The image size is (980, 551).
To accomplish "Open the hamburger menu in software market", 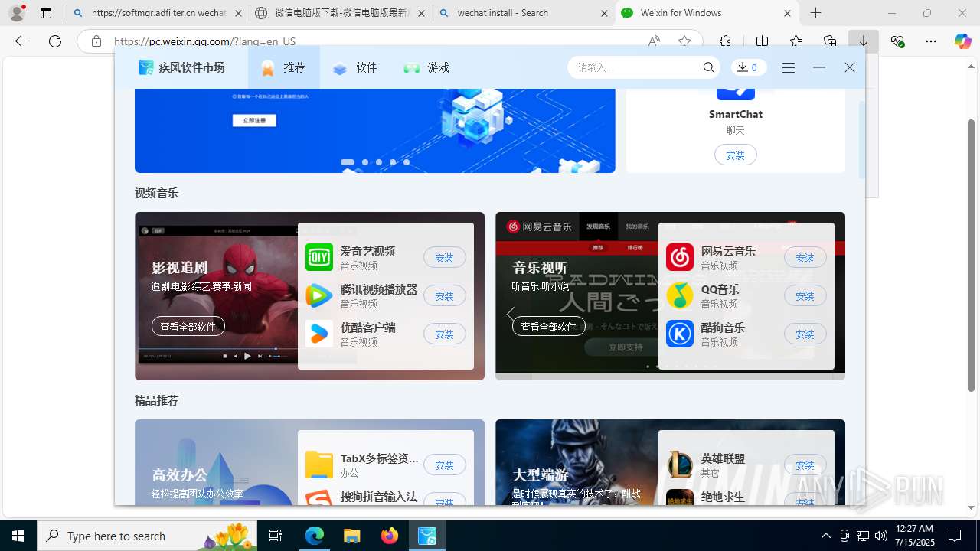I will (x=789, y=67).
